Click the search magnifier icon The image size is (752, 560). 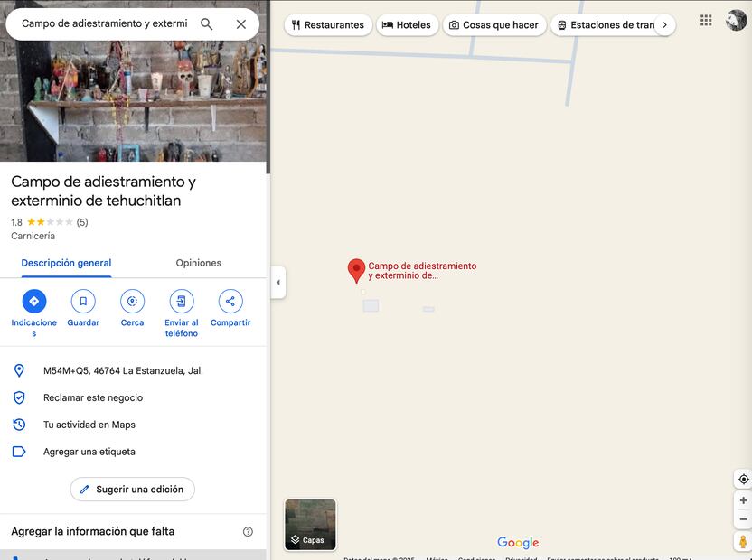coord(207,24)
